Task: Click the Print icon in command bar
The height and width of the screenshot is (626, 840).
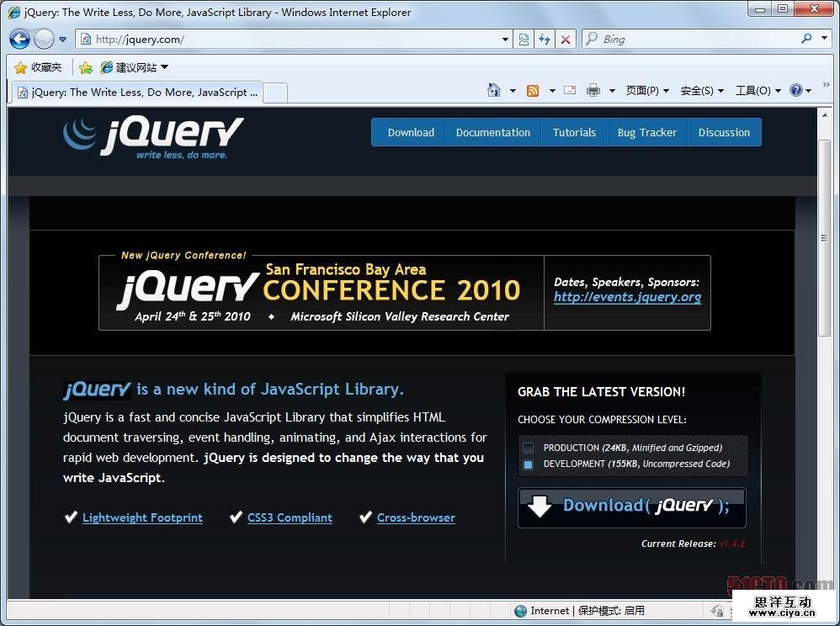Action: click(593, 91)
